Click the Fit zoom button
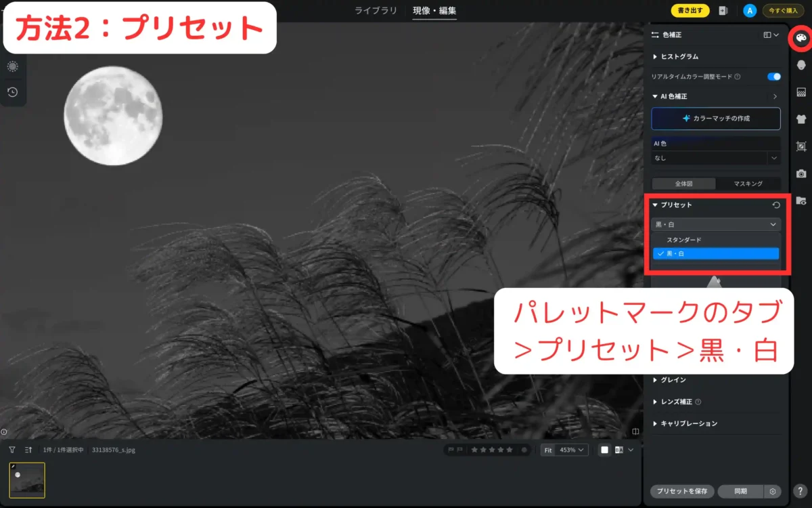812x508 pixels. pos(548,450)
